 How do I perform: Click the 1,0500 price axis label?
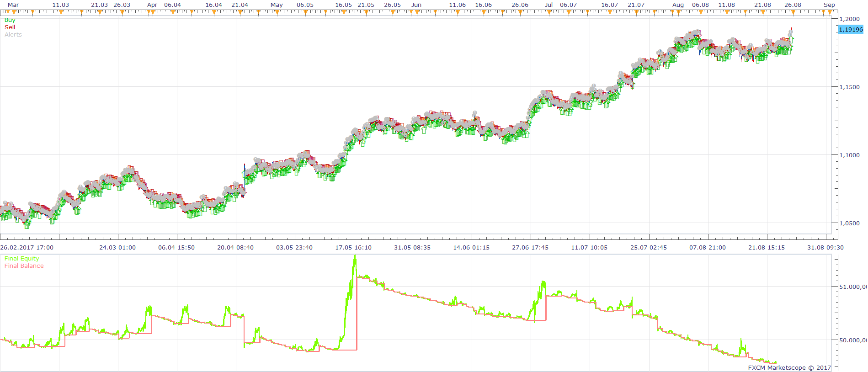tap(850, 223)
